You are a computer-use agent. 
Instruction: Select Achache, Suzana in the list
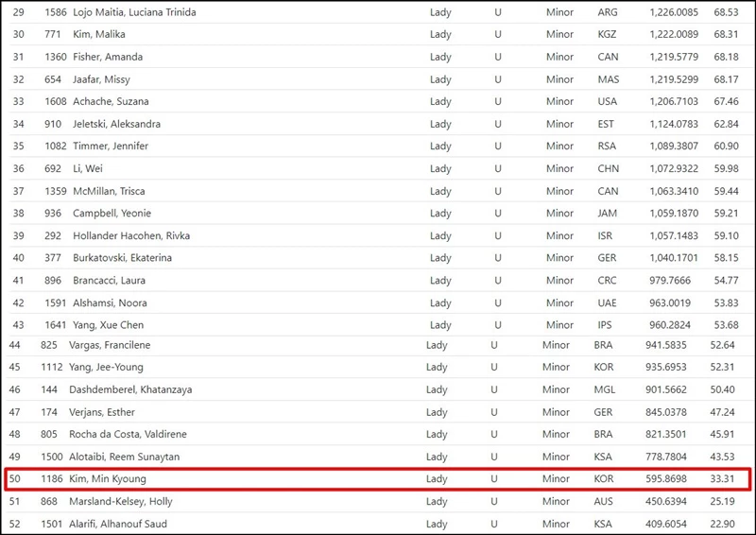pos(111,101)
